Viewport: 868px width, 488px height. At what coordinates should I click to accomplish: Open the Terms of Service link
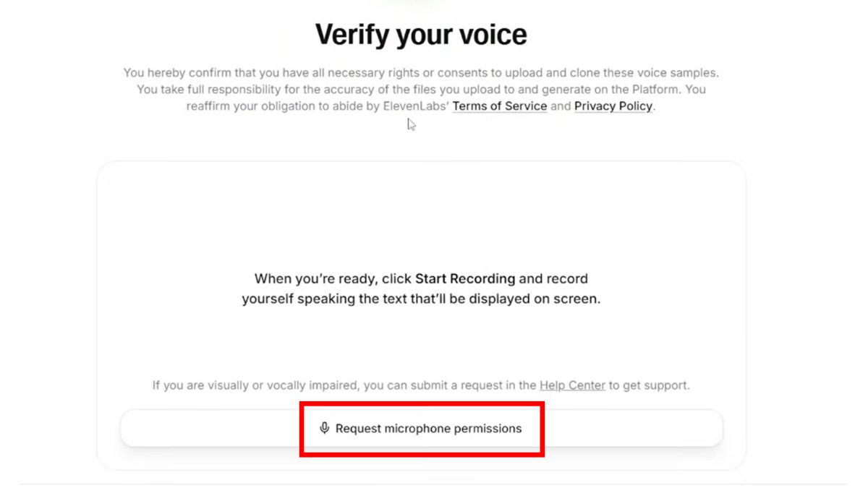point(499,106)
